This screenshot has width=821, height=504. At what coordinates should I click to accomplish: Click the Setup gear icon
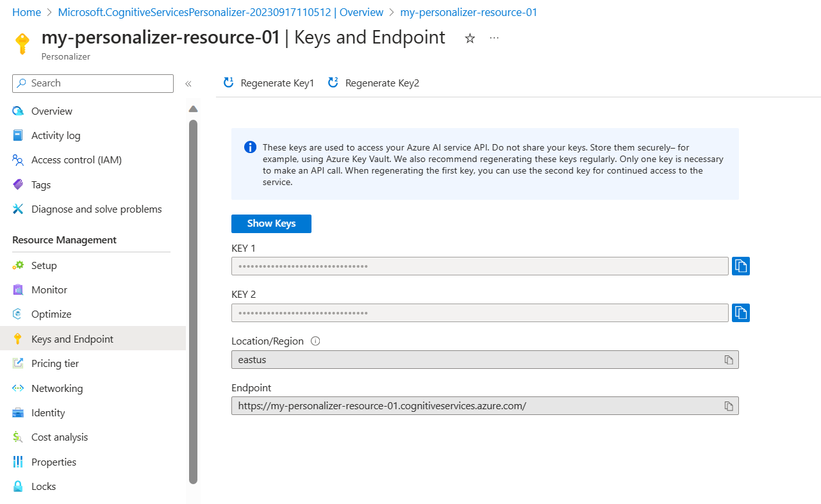coord(18,266)
